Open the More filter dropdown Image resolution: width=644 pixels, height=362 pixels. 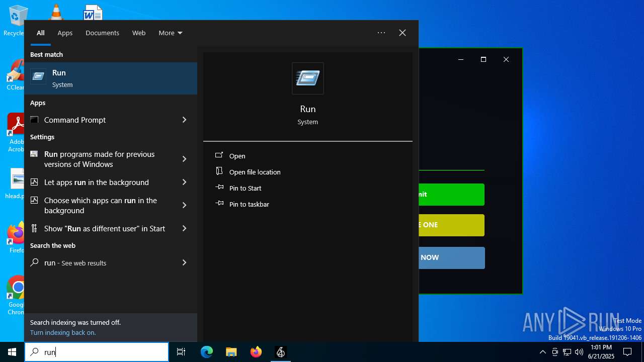point(171,33)
